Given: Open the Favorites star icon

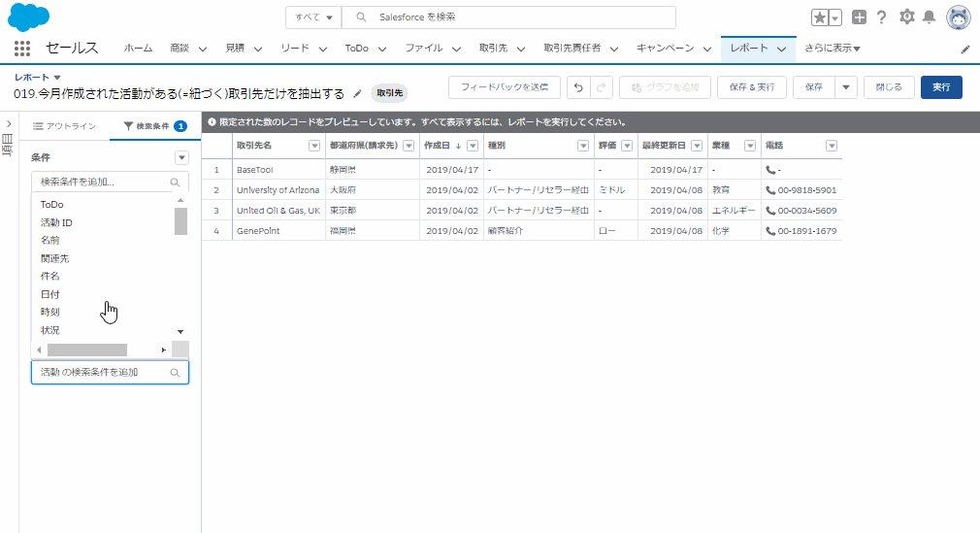Looking at the screenshot, I should (x=819, y=17).
